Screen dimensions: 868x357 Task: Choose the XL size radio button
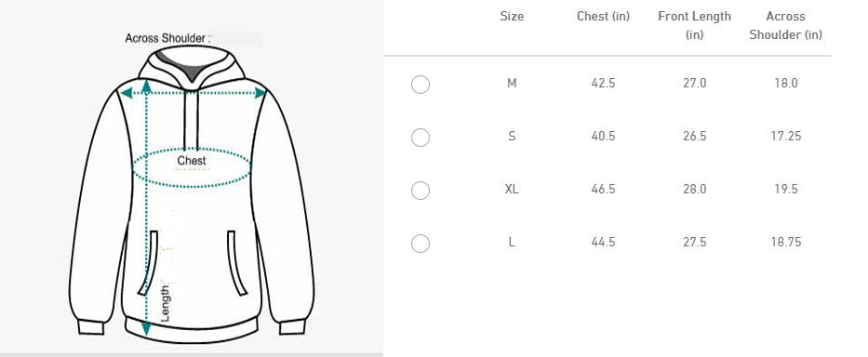[421, 191]
